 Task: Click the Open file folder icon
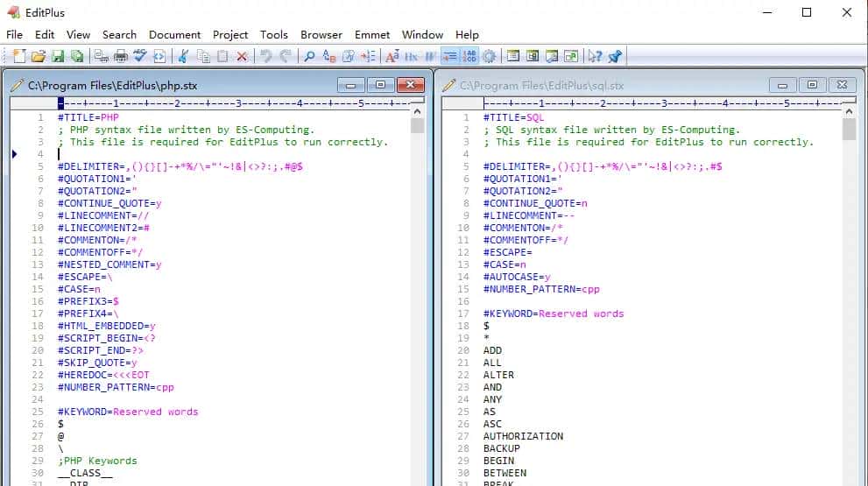38,56
